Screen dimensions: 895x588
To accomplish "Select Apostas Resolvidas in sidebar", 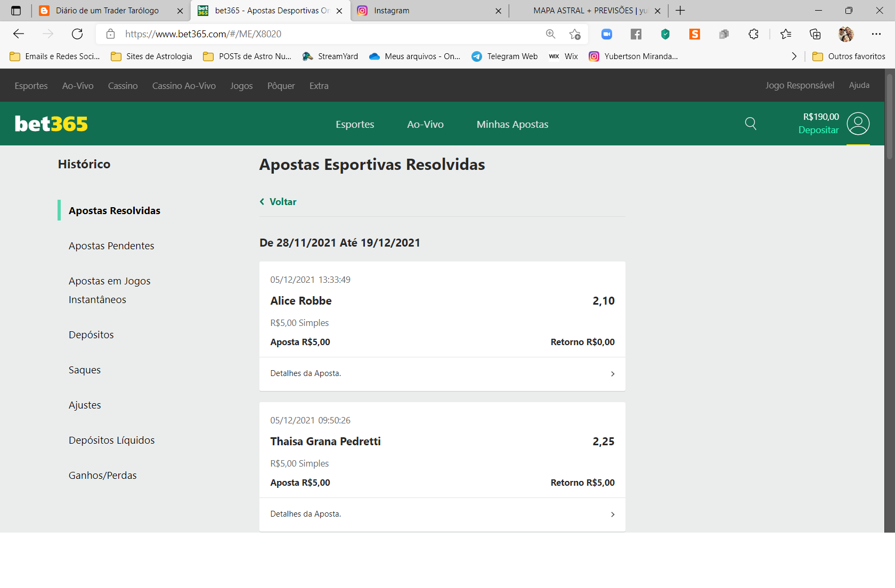I will pos(115,210).
